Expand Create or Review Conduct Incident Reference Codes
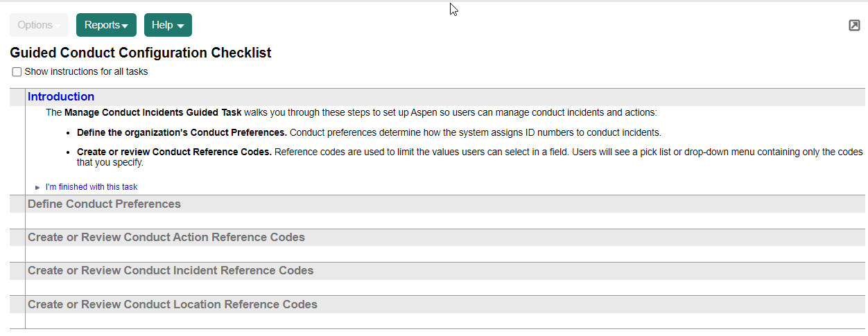Screen dimensions: 868x336 (171, 271)
